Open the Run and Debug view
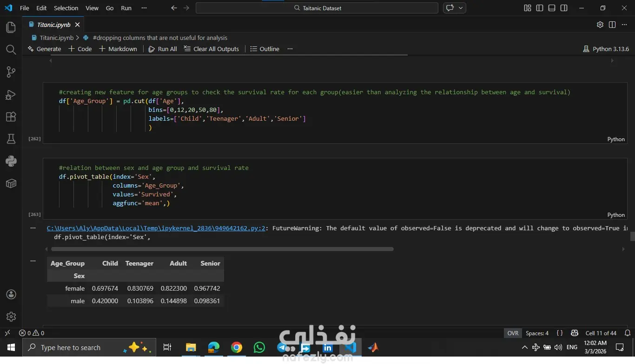 pos(11,95)
